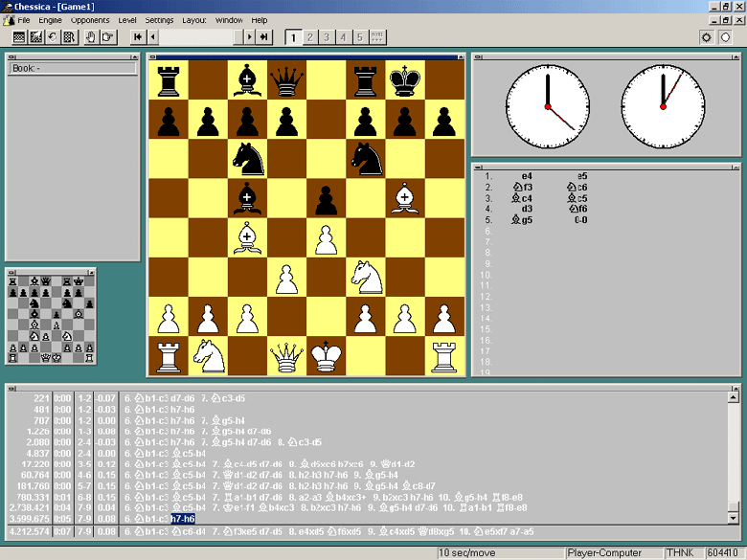Click the move 'e4' in move list
747x560 pixels.
(527, 176)
